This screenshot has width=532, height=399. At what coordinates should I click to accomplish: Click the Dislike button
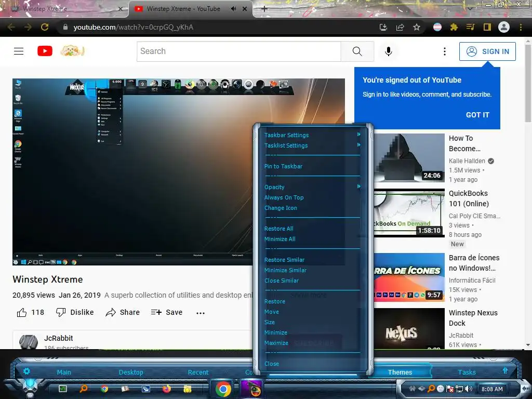[75, 312]
